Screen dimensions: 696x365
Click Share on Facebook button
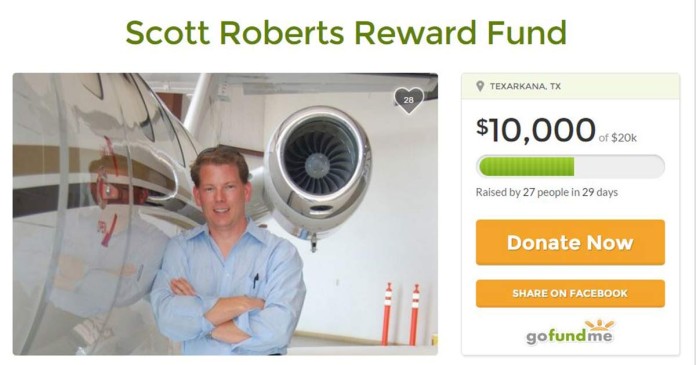tap(570, 294)
